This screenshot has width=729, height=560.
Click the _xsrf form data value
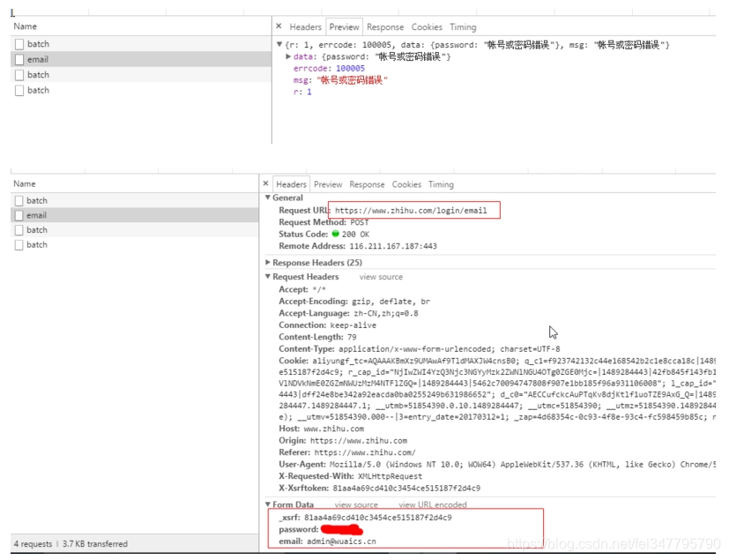tap(378, 518)
